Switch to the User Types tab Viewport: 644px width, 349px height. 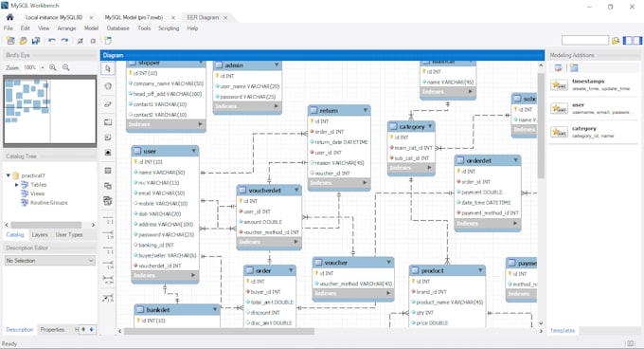[x=69, y=234]
